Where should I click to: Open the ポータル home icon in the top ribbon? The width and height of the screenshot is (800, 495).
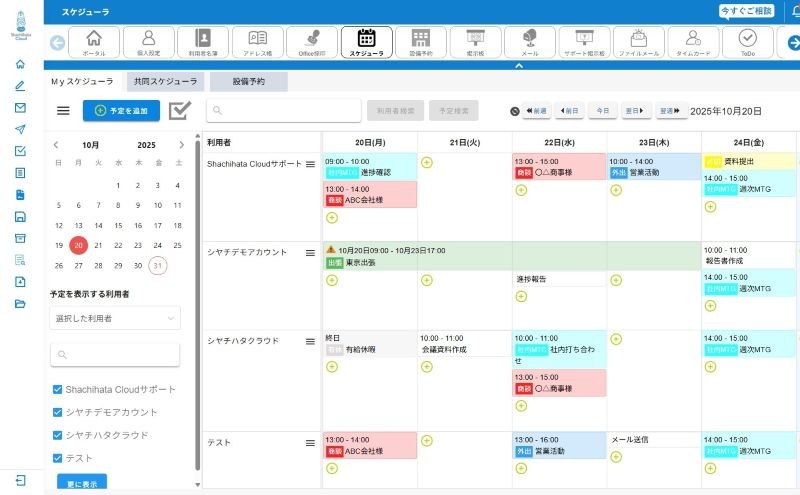(94, 41)
